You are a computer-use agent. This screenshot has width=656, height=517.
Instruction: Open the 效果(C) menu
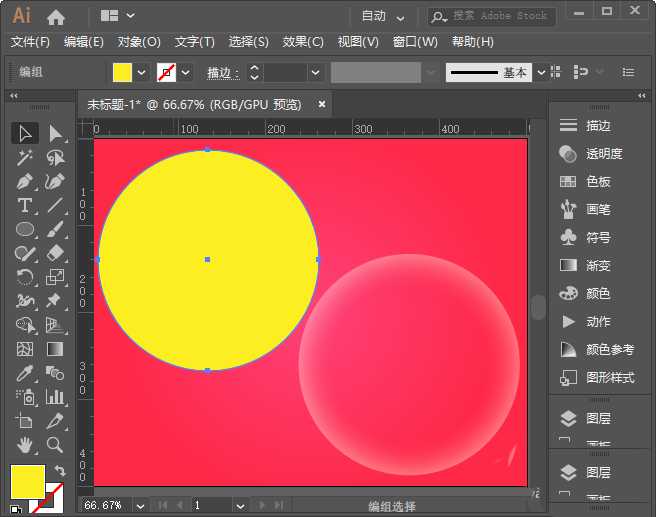[x=303, y=42]
